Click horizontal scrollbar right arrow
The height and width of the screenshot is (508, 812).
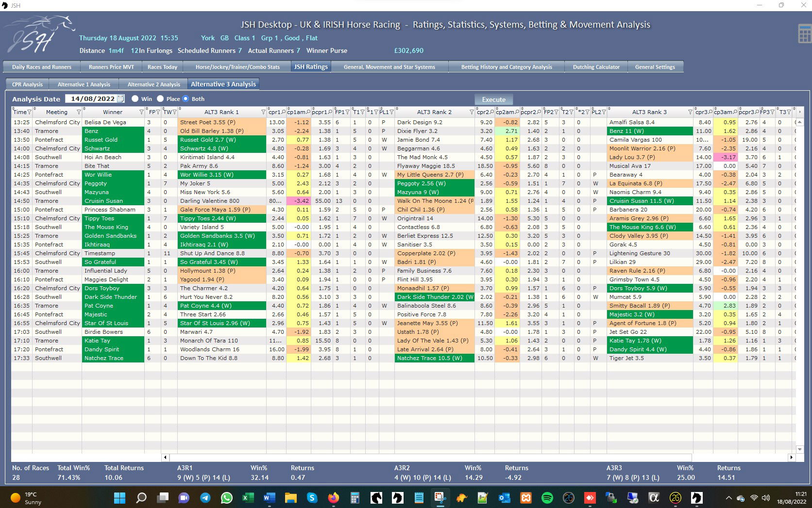click(791, 457)
